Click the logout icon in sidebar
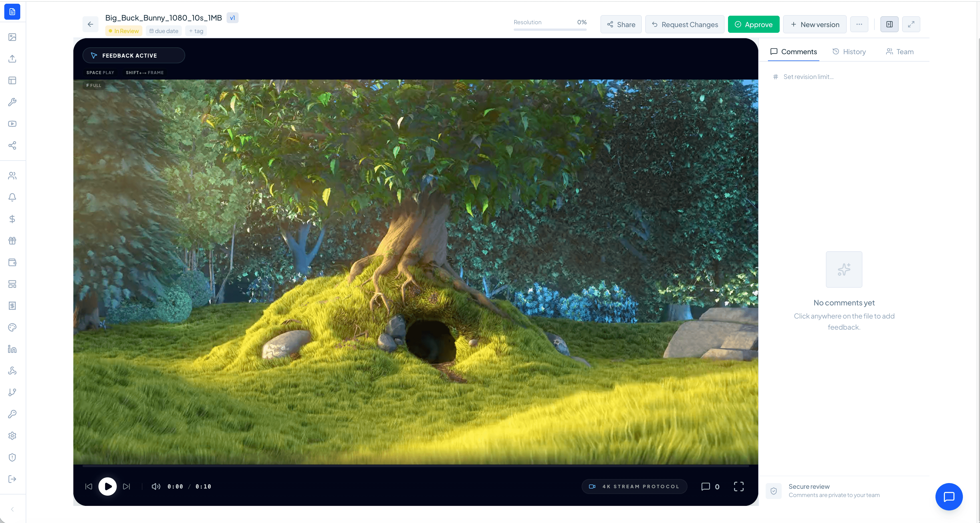Image resolution: width=980 pixels, height=523 pixels. click(12, 479)
